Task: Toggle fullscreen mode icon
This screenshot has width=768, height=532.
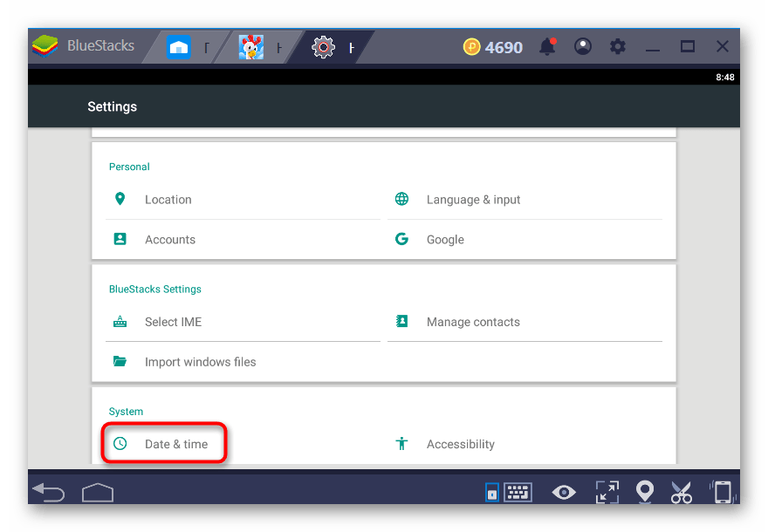Action: 606,493
